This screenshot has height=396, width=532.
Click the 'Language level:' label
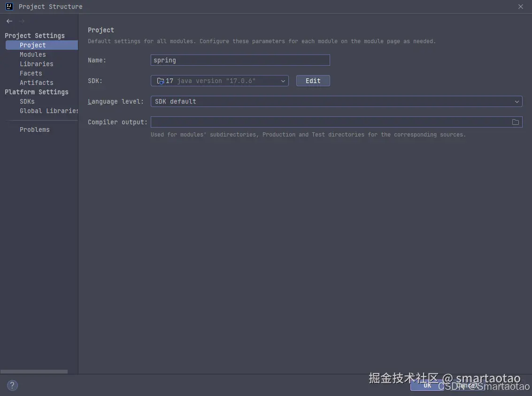coord(116,101)
